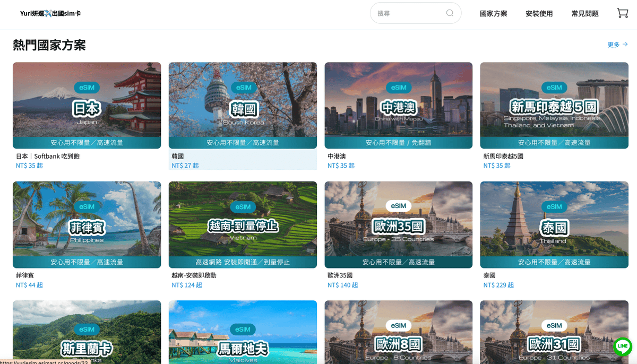637x364 pixels.
Task: Open the 越南-到量停止 plan thumbnail
Action: (x=243, y=224)
